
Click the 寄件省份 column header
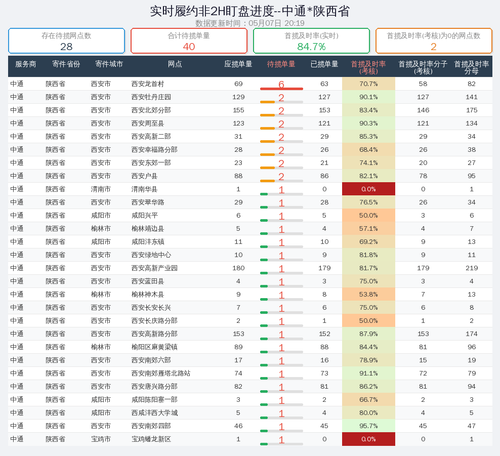click(x=66, y=64)
